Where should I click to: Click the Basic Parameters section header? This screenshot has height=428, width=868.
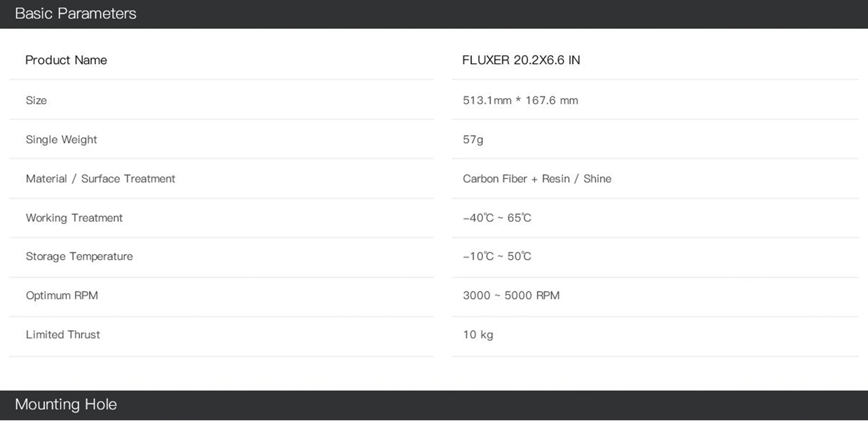pyautogui.click(x=75, y=14)
